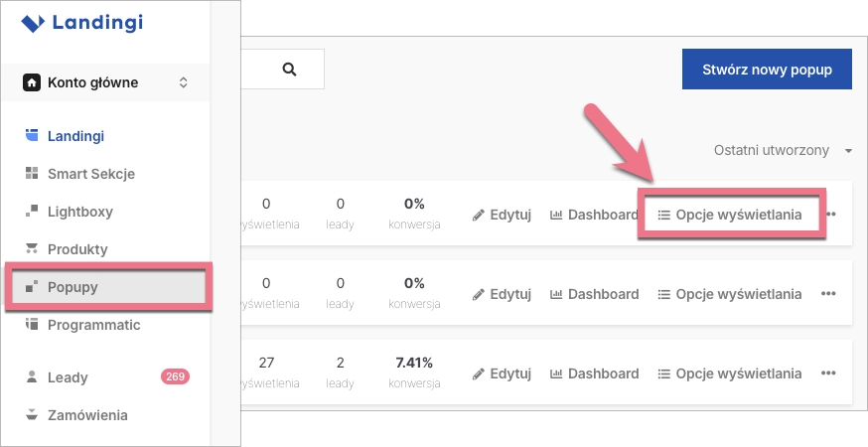The width and height of the screenshot is (868, 447).
Task: Click the Zamówienia sidebar icon
Action: click(32, 415)
